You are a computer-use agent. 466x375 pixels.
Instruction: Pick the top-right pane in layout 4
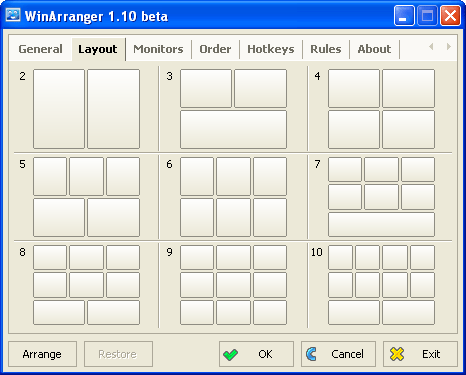point(408,88)
